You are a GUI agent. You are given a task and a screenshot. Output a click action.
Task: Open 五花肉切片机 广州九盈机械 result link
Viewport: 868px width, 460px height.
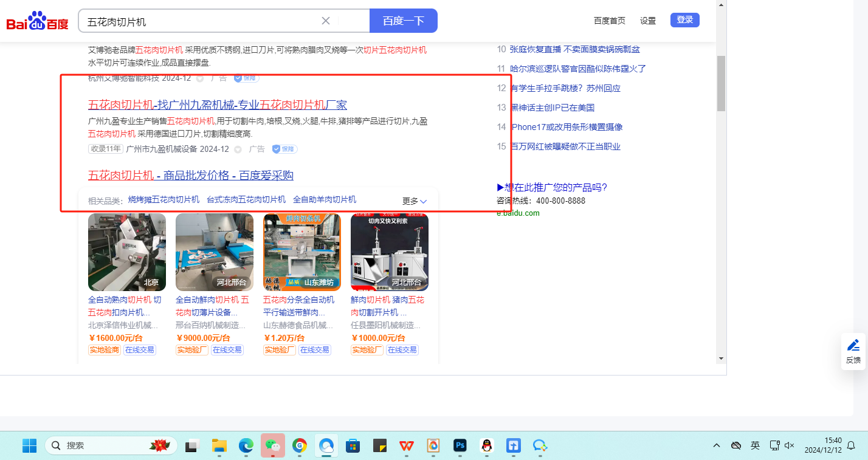pos(218,105)
